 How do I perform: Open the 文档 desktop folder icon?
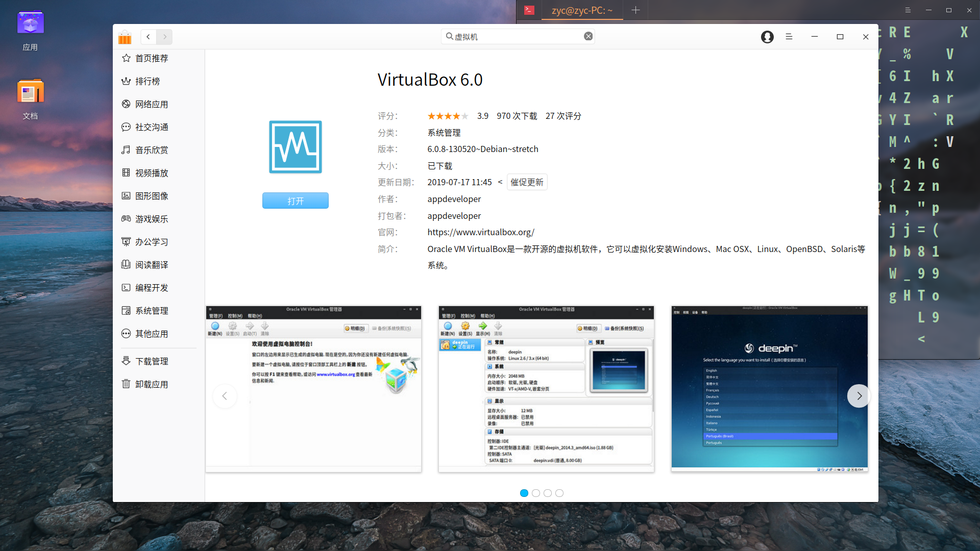tap(30, 99)
